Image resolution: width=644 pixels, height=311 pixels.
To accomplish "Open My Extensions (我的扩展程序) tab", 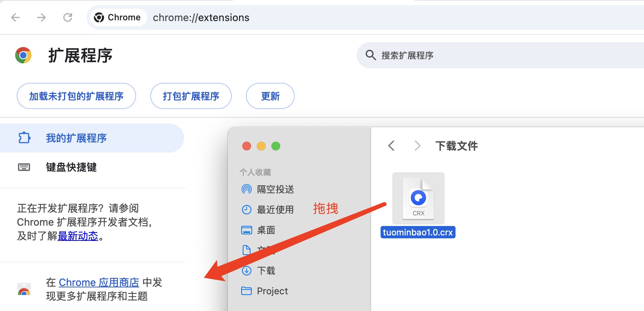I will [x=76, y=138].
